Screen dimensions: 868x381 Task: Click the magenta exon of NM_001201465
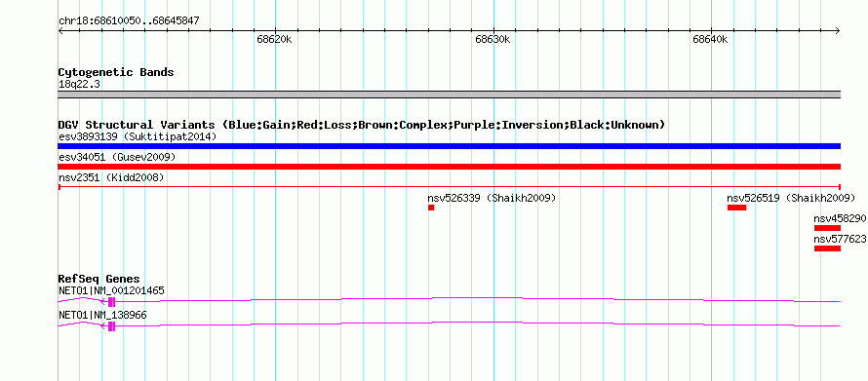tap(111, 301)
